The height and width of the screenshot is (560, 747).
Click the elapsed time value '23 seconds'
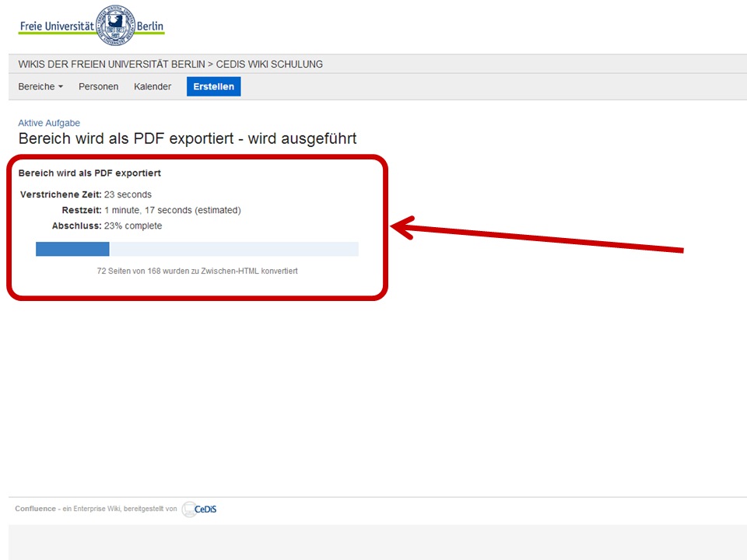(x=128, y=194)
